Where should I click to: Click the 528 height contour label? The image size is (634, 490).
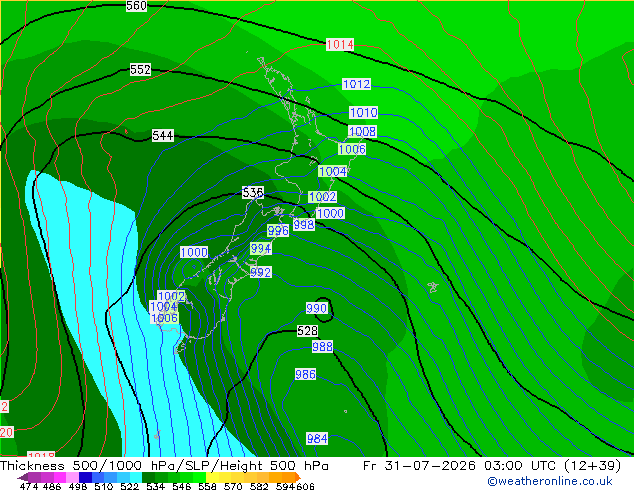pyautogui.click(x=307, y=331)
